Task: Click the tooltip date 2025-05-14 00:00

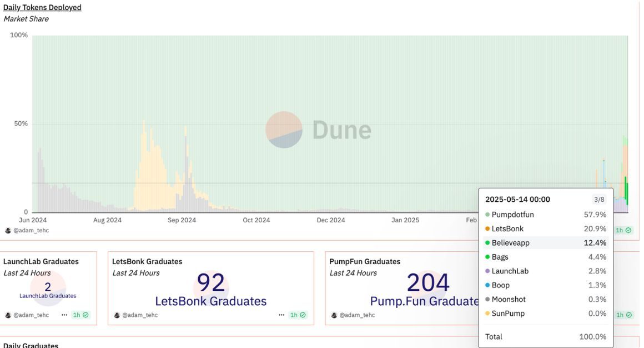Action: (x=517, y=200)
